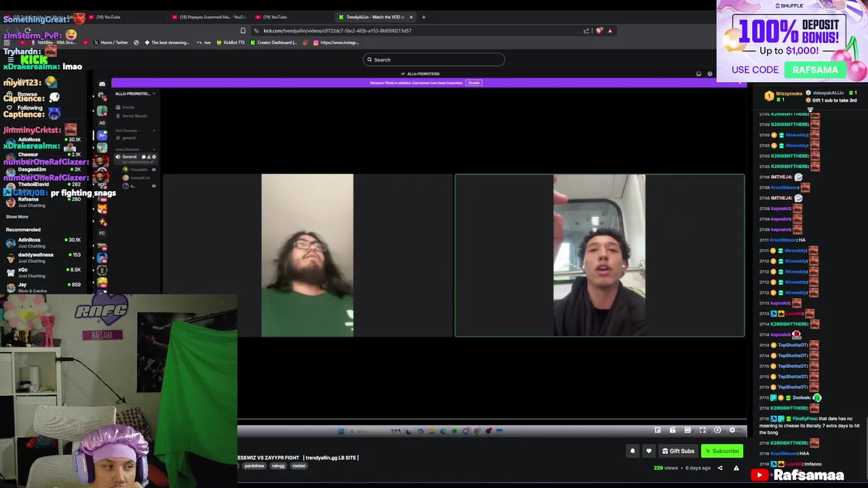Open Server Boosts in Discord sidebar
868x488 pixels.
132,115
